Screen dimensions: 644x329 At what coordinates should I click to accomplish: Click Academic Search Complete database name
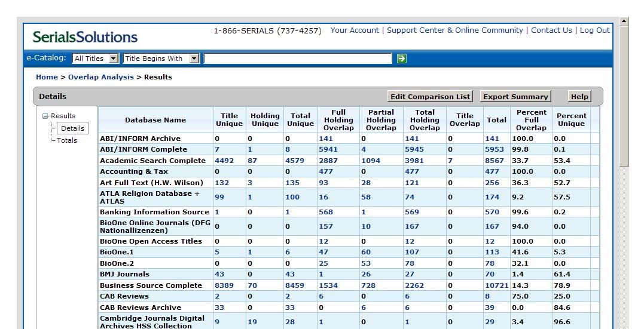(x=153, y=161)
